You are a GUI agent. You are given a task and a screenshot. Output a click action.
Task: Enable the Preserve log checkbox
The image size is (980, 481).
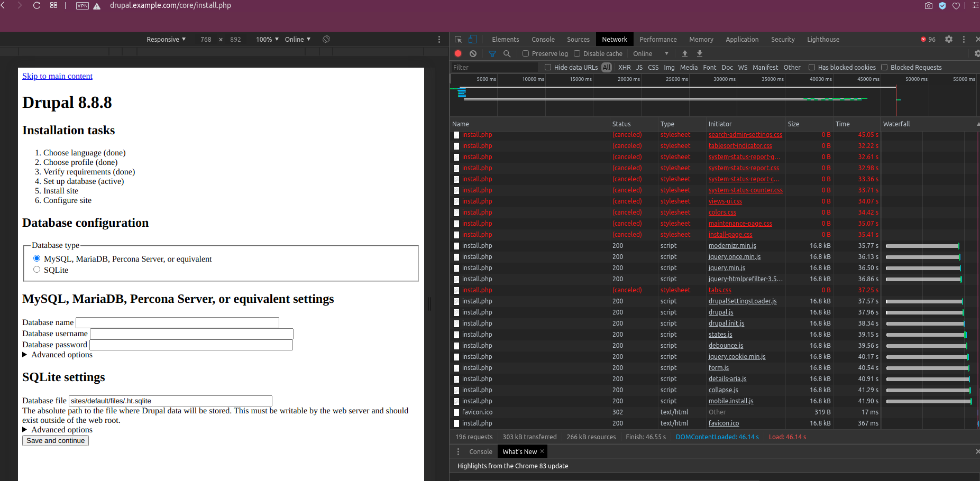(x=526, y=53)
